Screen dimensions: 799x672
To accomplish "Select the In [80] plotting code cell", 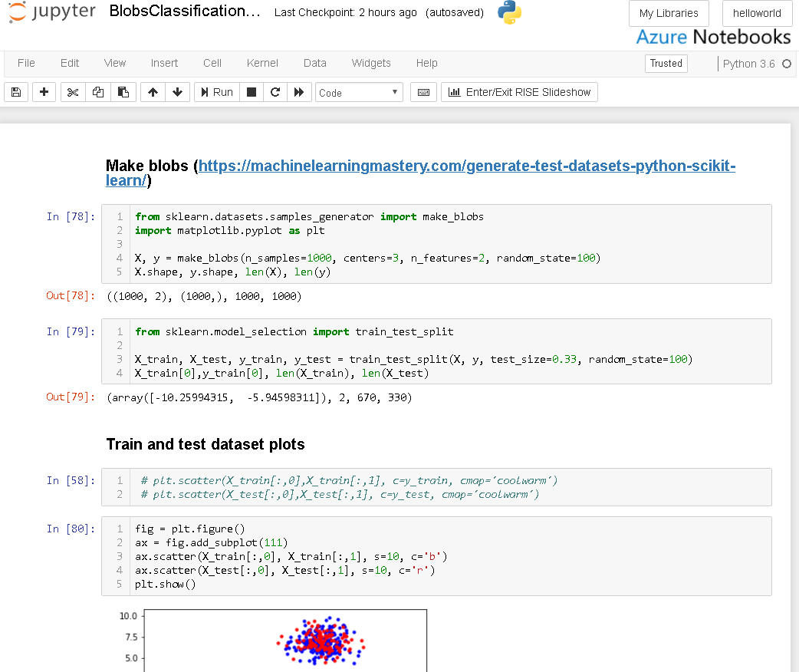I will [x=436, y=556].
